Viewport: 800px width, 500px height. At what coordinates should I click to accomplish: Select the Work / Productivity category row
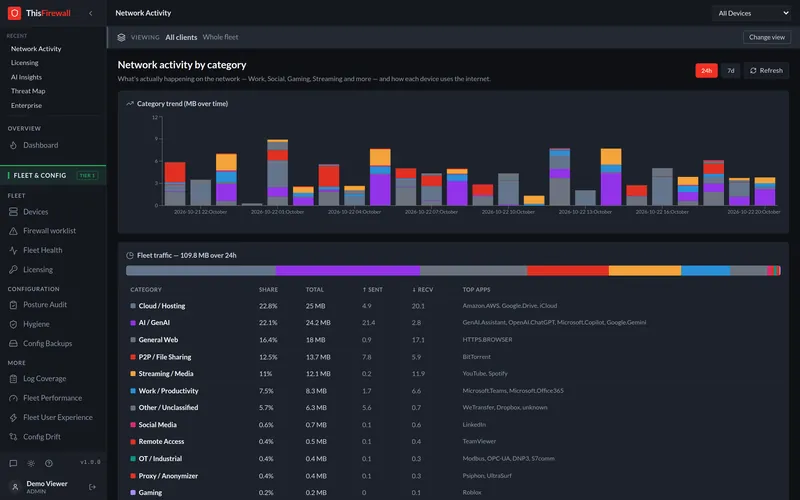tap(453, 391)
